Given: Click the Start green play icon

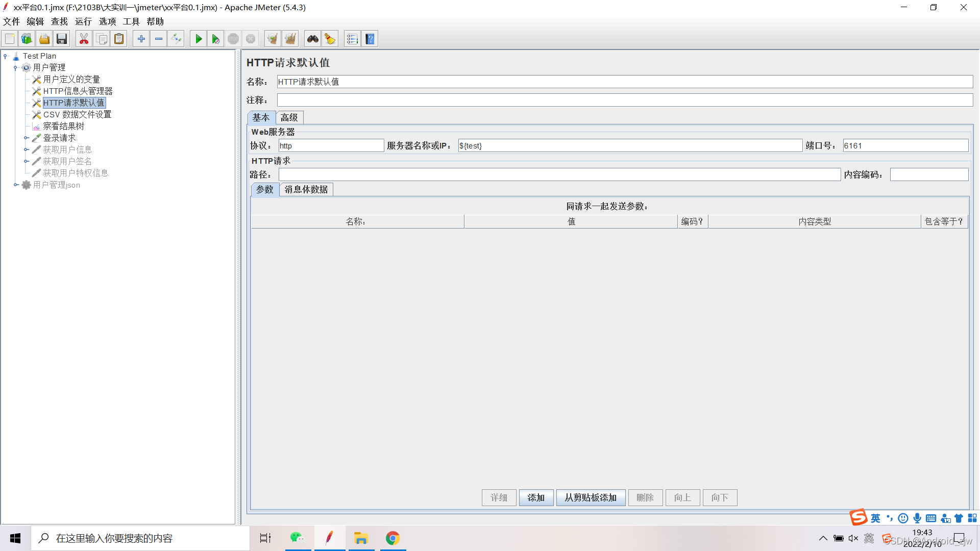Looking at the screenshot, I should (x=199, y=39).
